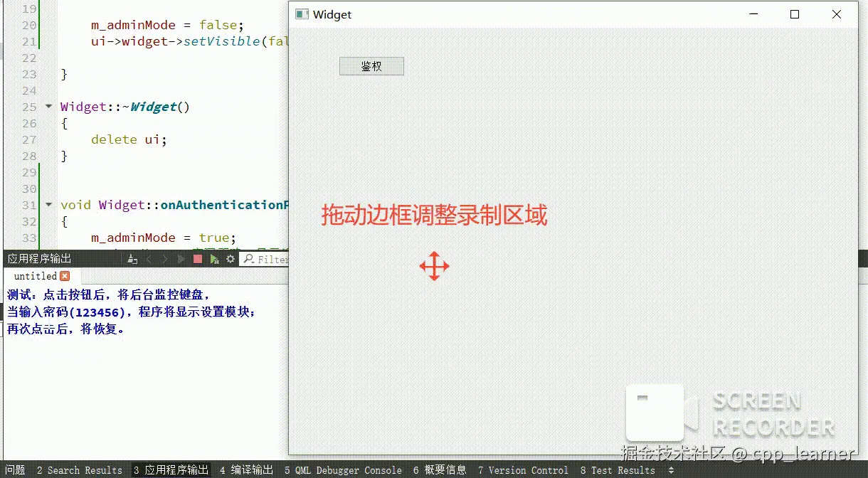Click the 鉴权 button
The width and height of the screenshot is (868, 478).
(371, 66)
